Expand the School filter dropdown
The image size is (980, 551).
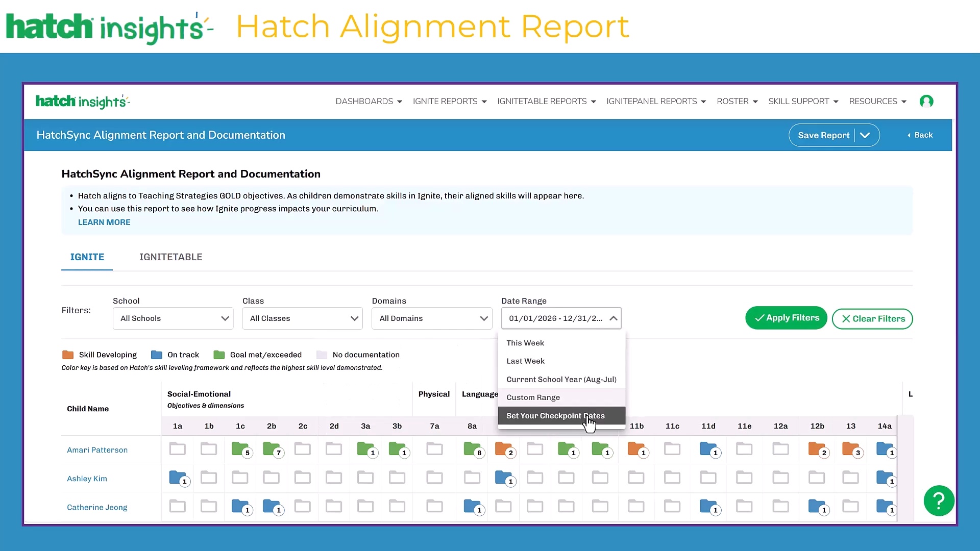[x=173, y=318]
